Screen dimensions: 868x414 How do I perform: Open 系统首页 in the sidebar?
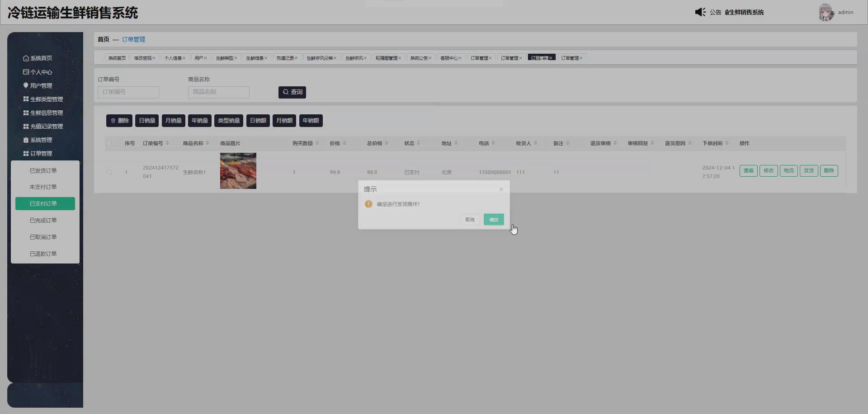38,58
